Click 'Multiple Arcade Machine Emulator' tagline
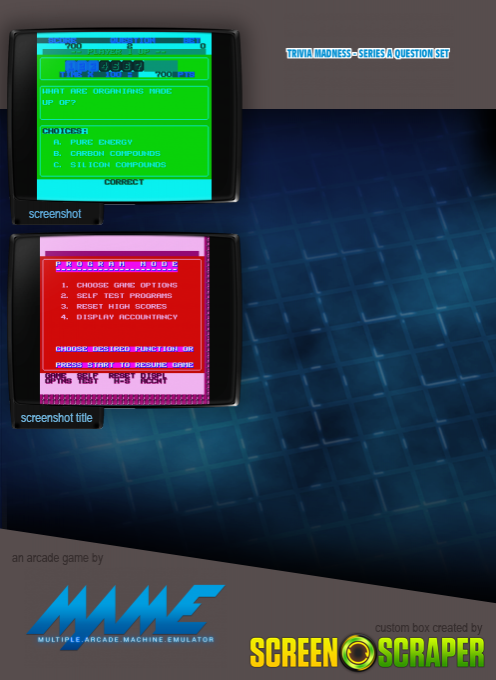Image resolution: width=496 pixels, height=680 pixels. pyautogui.click(x=126, y=640)
